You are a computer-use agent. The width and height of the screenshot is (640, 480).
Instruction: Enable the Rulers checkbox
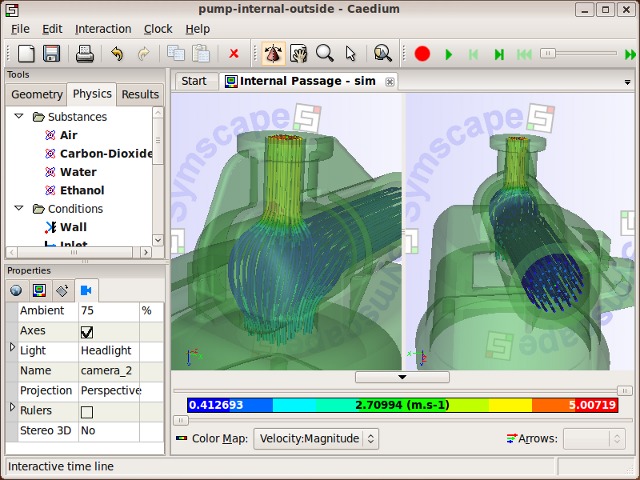click(x=87, y=412)
